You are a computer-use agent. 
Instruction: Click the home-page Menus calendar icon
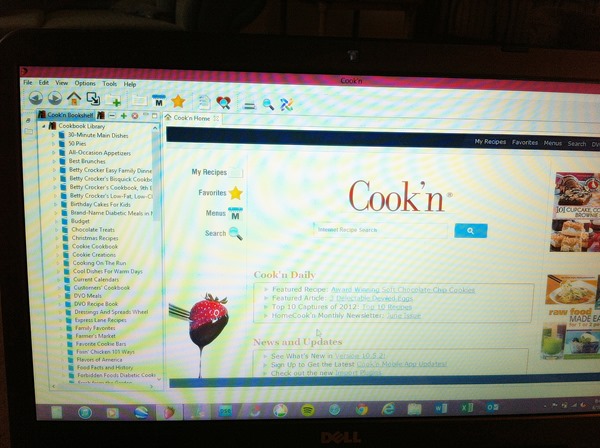click(x=235, y=214)
